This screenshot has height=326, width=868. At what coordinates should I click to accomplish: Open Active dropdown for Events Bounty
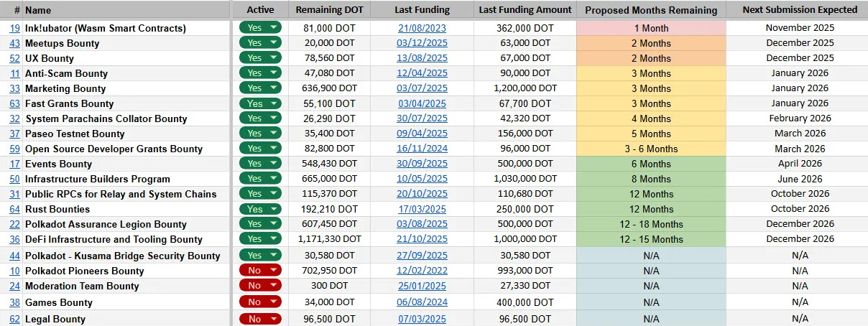click(x=274, y=164)
